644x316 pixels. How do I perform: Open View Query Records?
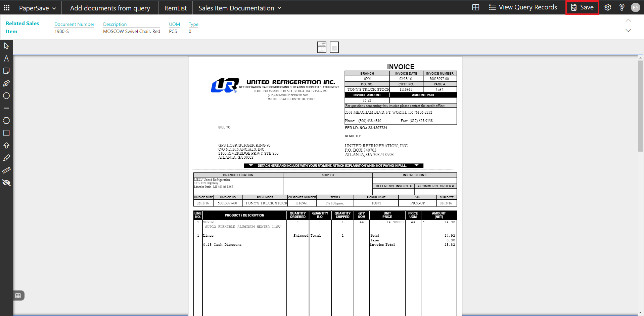(x=523, y=7)
